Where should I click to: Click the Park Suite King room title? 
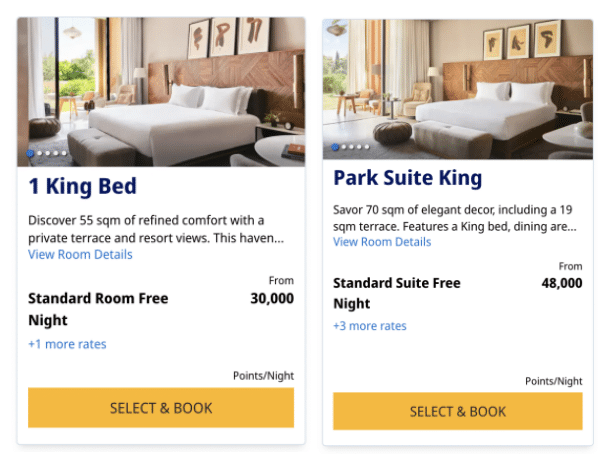pyautogui.click(x=407, y=178)
